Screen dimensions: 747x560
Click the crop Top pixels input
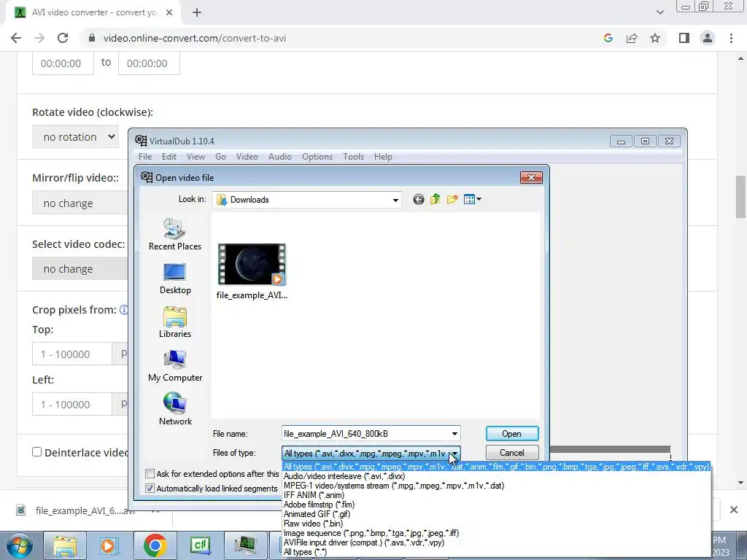point(72,354)
